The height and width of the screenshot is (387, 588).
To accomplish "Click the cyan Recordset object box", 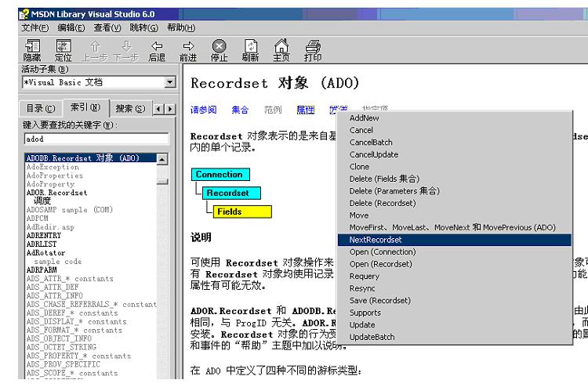I will pos(231,193).
